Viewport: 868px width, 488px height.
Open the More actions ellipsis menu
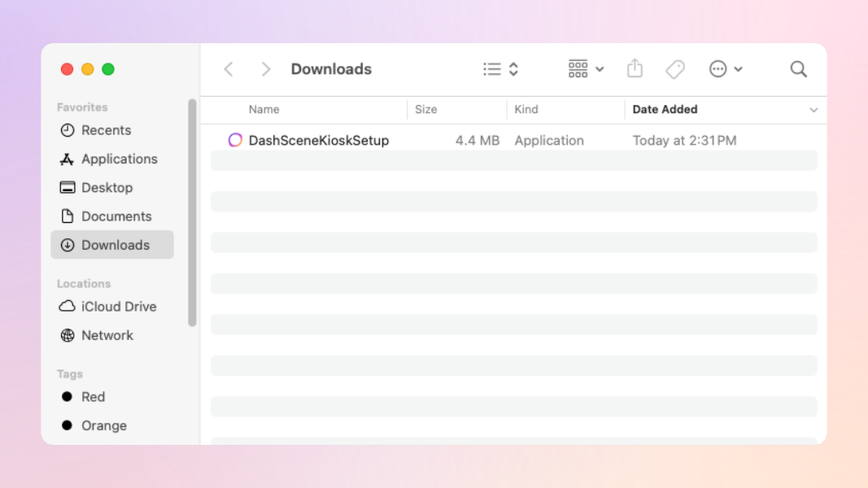tap(718, 69)
